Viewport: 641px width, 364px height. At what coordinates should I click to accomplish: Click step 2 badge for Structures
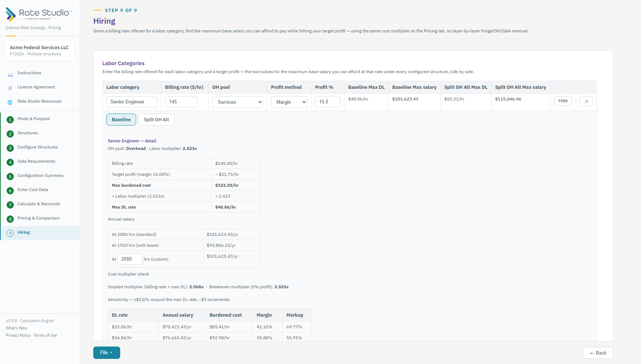[x=10, y=134]
